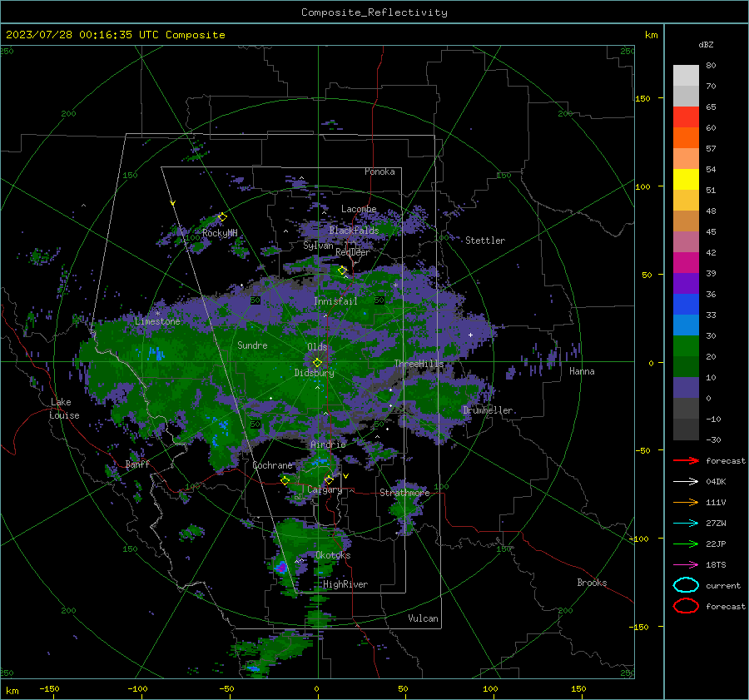Click the yellow diamond marker under Cochrane
Viewport: 749px width, 700px height.
[285, 480]
